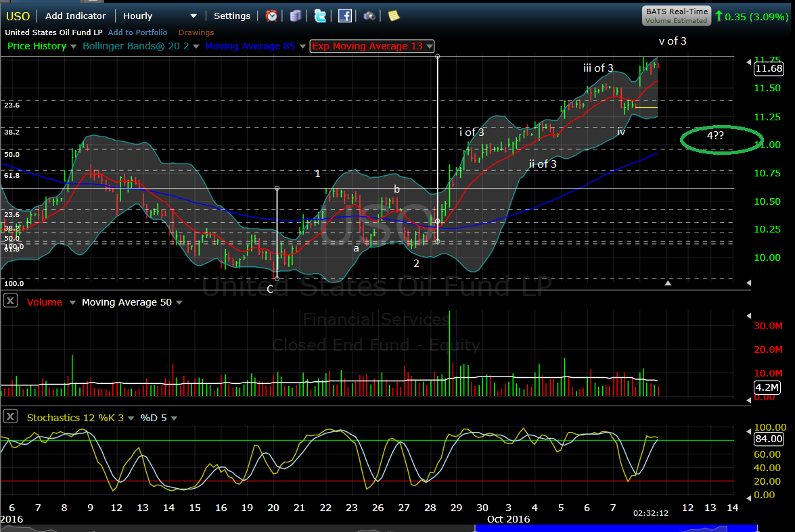The image size is (795, 532).
Task: Click the white up-triangle marker below price axis
Action: coord(668,283)
